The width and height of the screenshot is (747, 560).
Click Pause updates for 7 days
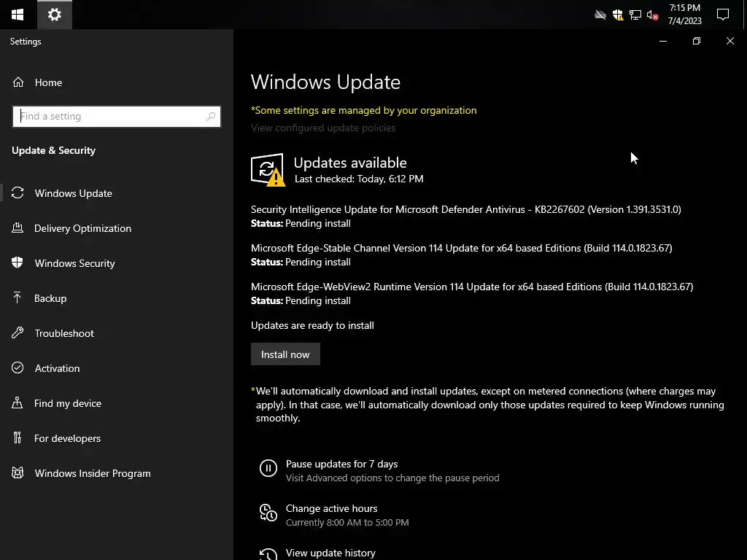click(x=341, y=464)
